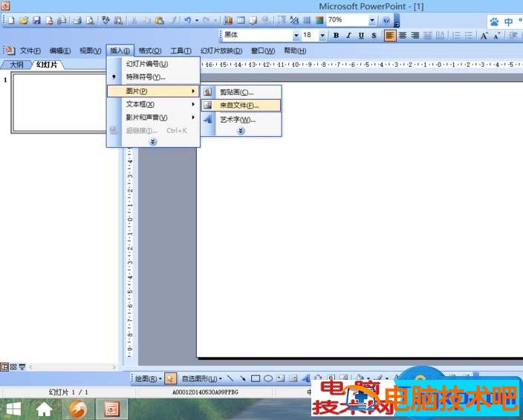The width and height of the screenshot is (523, 420).
Task: Click the blue Help question icon
Action: point(386,20)
